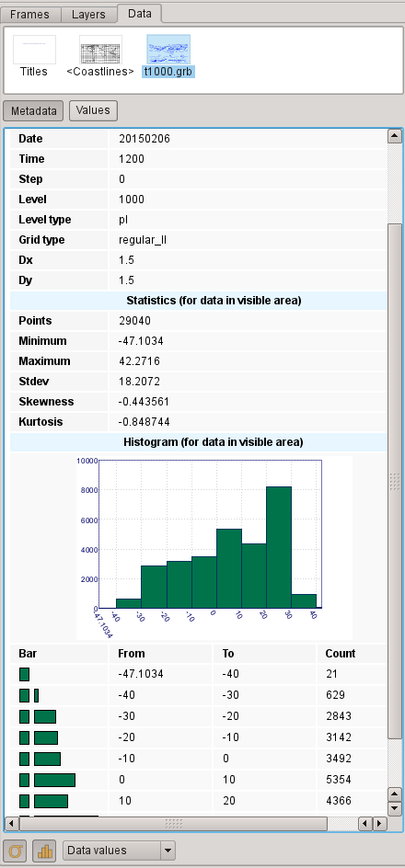Activate the Metadata toggle button
This screenshot has width=405, height=868.
point(34,110)
